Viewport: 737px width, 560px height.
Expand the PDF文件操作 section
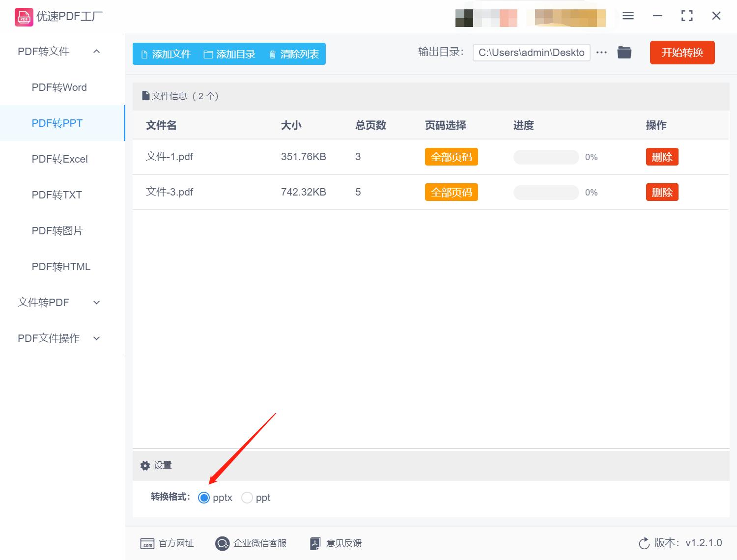coord(96,338)
